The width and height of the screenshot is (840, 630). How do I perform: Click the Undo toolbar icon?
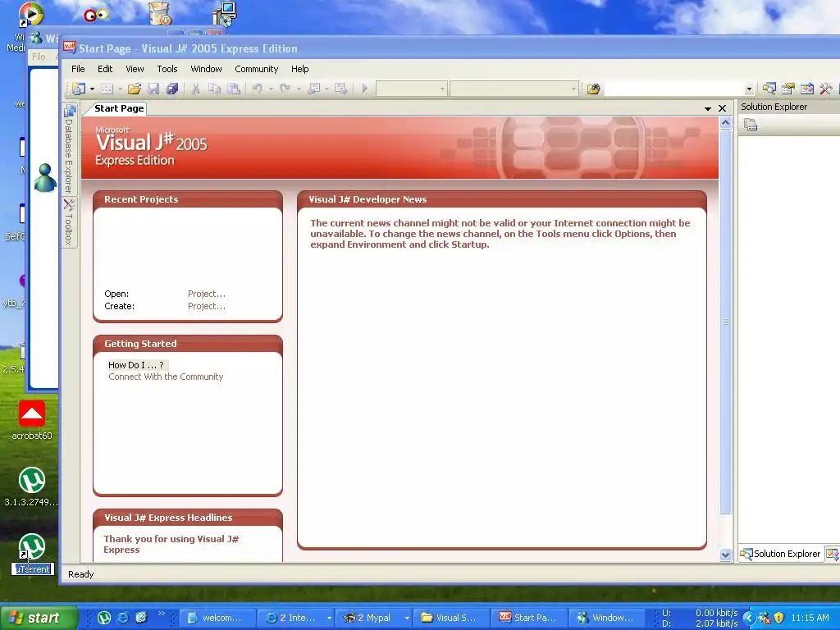click(258, 89)
